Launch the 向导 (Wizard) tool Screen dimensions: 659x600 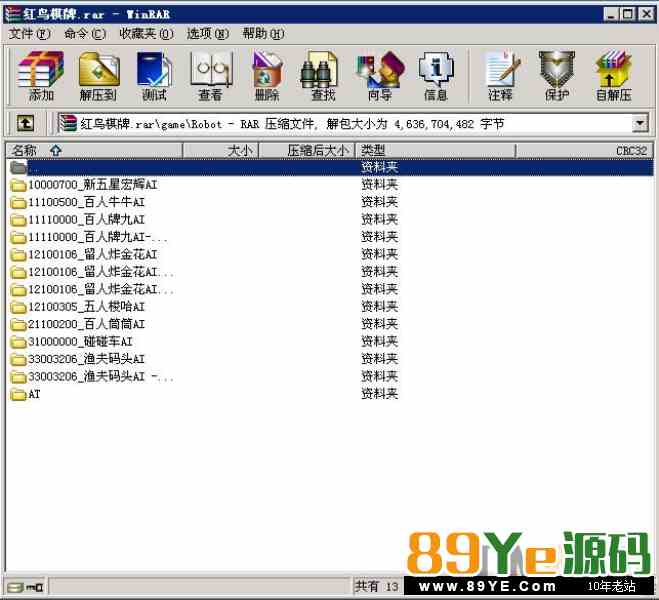pyautogui.click(x=380, y=76)
